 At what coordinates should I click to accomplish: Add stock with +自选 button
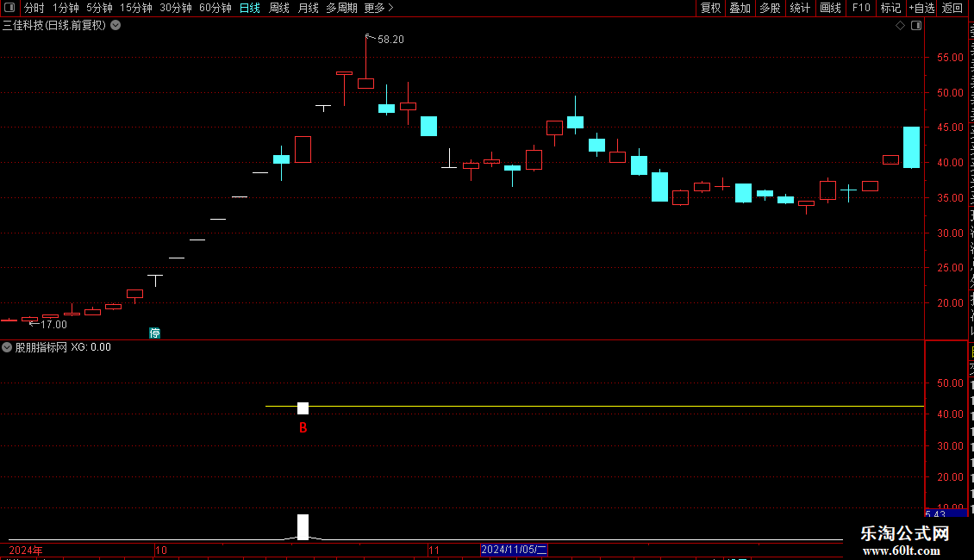click(921, 8)
